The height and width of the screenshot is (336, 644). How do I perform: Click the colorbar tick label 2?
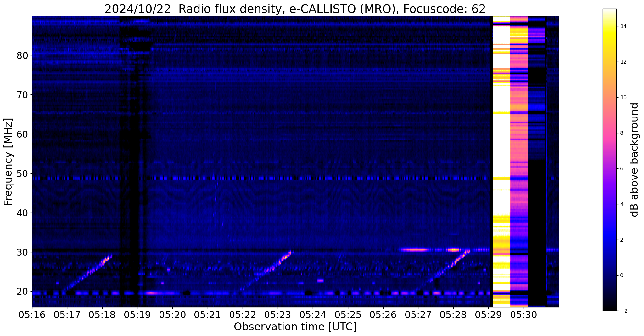tap(621, 240)
